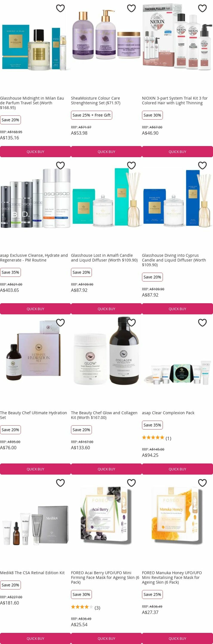The height and width of the screenshot is (644, 213).
Task: Quick Buy the NIOXIN 3-part System Kit
Action: click(x=178, y=152)
